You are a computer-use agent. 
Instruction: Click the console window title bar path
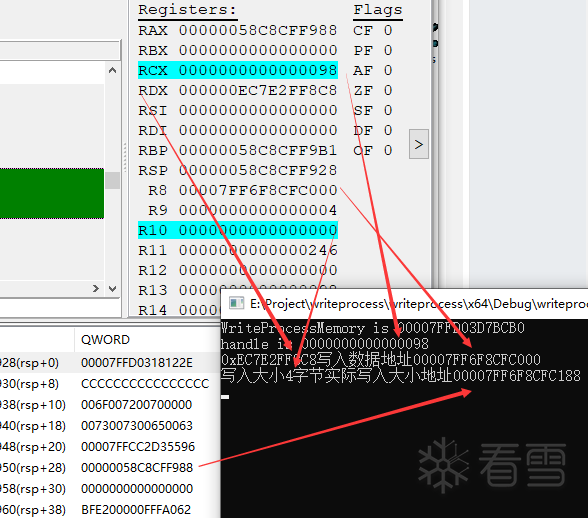pyautogui.click(x=418, y=304)
